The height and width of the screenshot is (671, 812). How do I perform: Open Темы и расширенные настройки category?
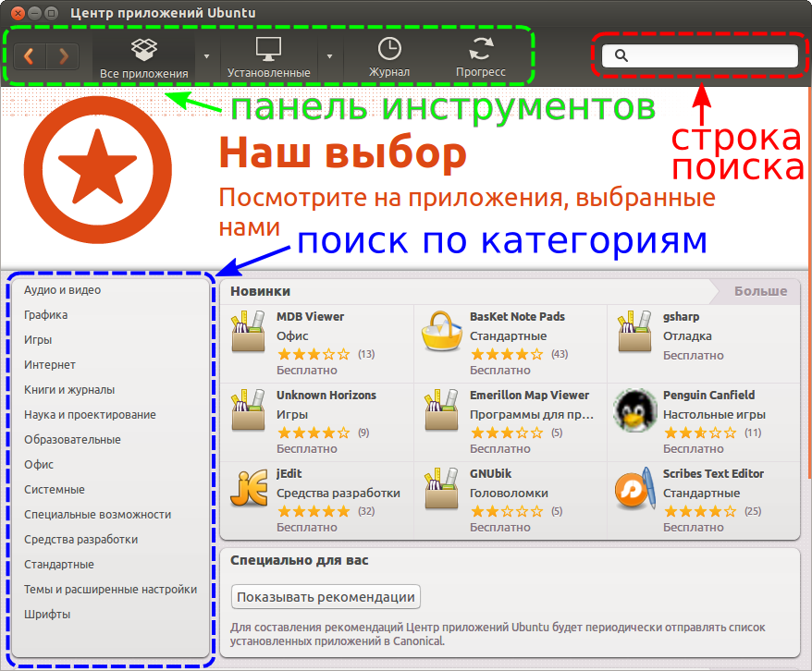110,590
